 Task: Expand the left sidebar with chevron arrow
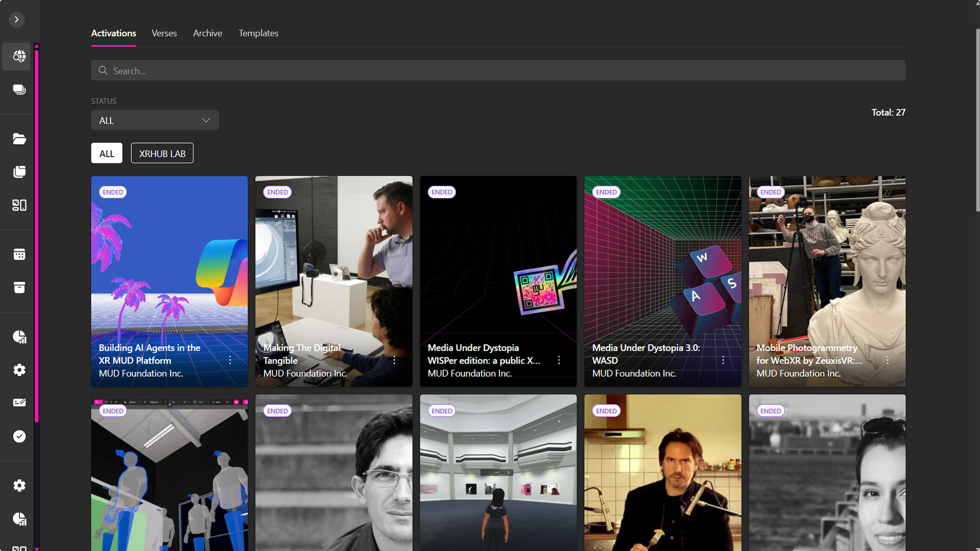(x=16, y=19)
